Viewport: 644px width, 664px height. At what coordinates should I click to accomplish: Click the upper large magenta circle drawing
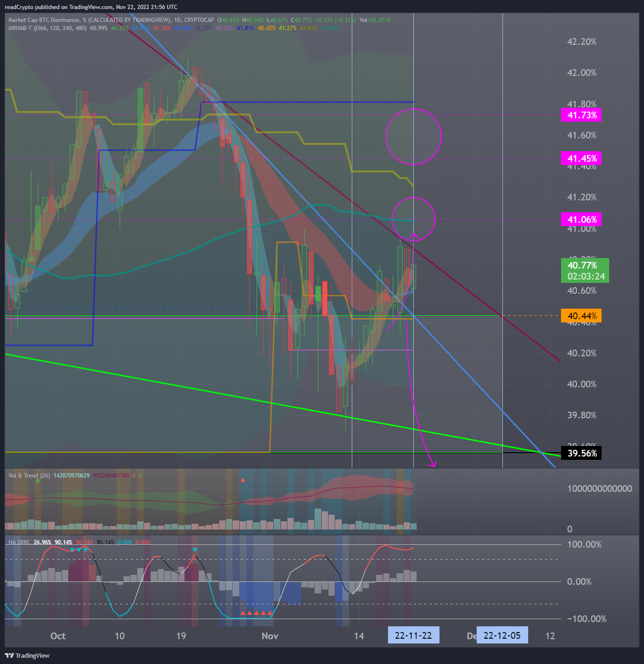413,136
